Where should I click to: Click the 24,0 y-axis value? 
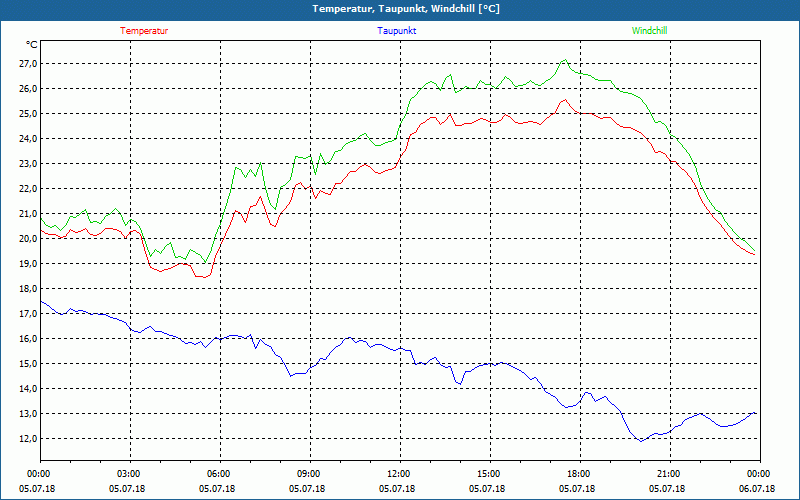28,139
